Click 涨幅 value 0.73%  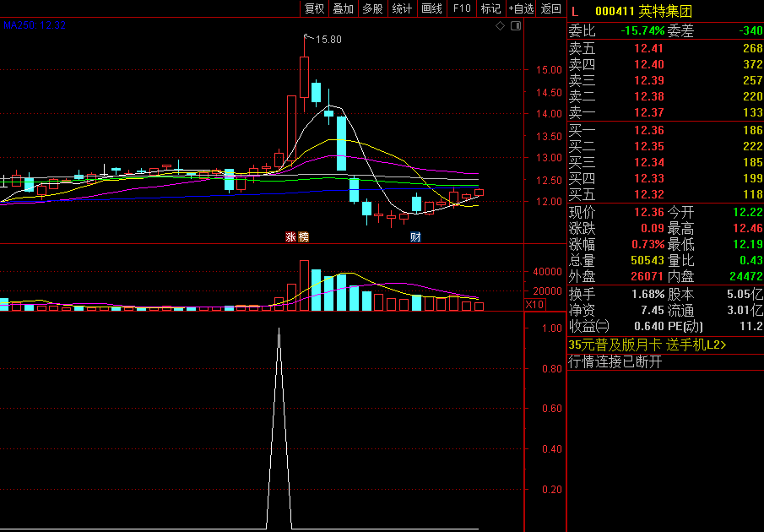[x=648, y=244]
